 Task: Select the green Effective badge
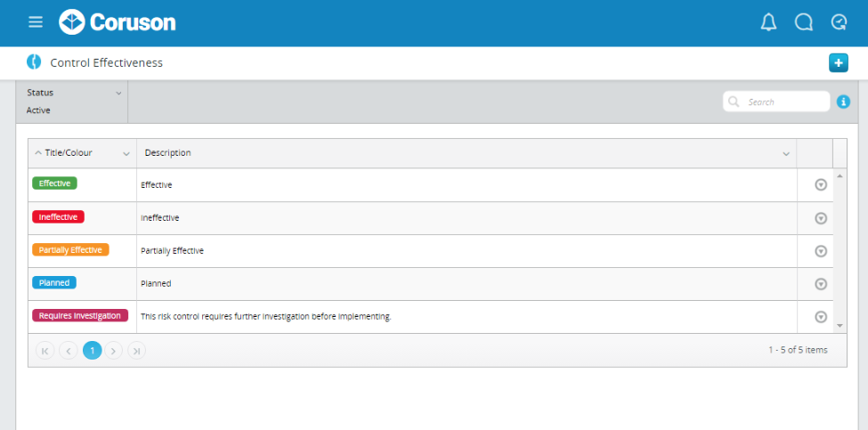point(54,183)
